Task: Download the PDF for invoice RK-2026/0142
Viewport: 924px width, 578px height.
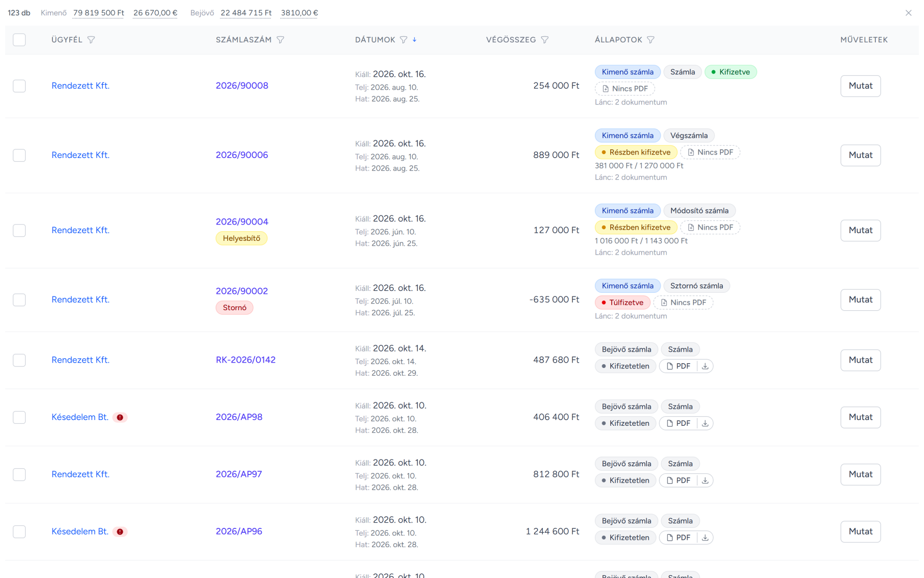Action: pos(705,366)
